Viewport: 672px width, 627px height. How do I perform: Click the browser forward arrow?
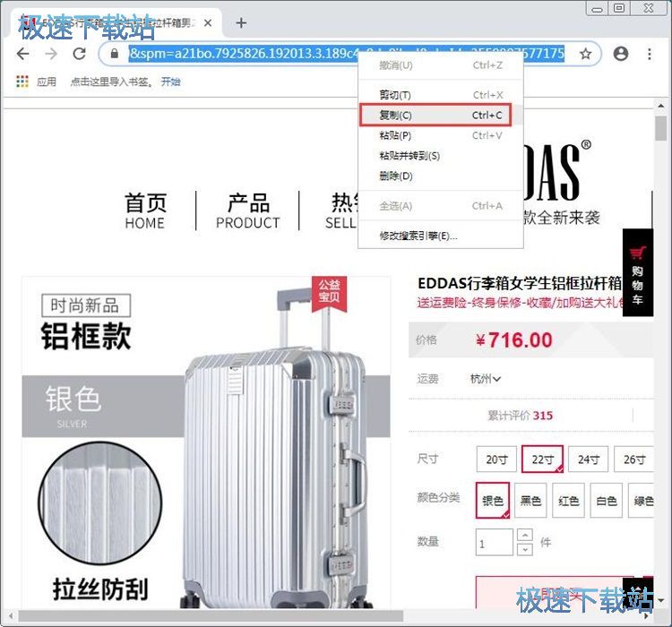pos(51,54)
